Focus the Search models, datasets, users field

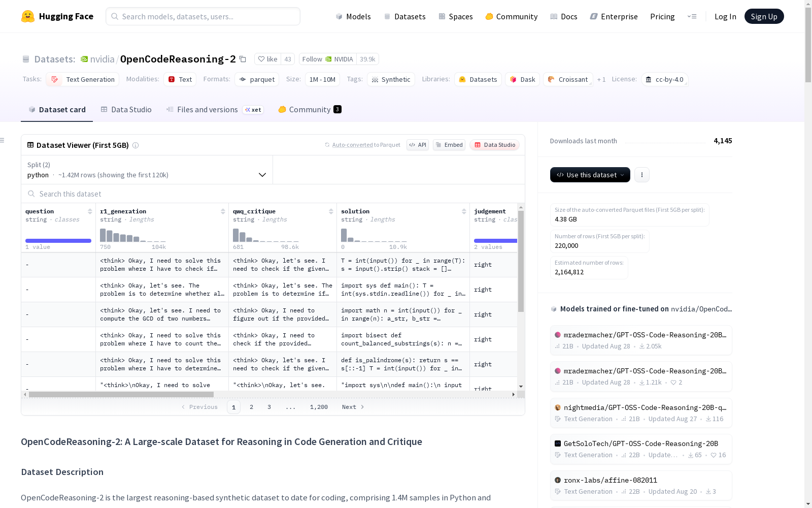pos(203,16)
